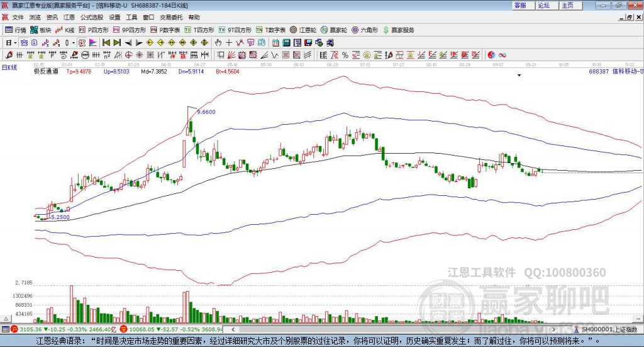Viewport: 644px width, 347px height.
Task: Step chart left with black arrow
Action: (x=128, y=43)
